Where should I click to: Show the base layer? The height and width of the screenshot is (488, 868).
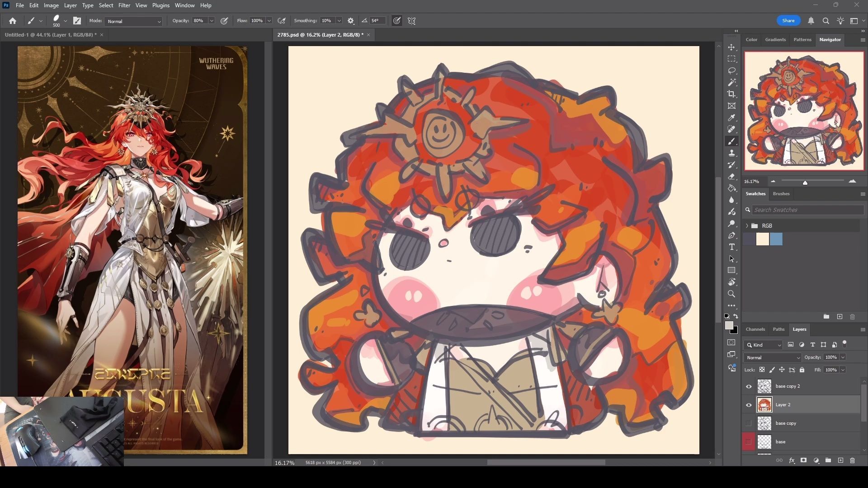[749, 442]
